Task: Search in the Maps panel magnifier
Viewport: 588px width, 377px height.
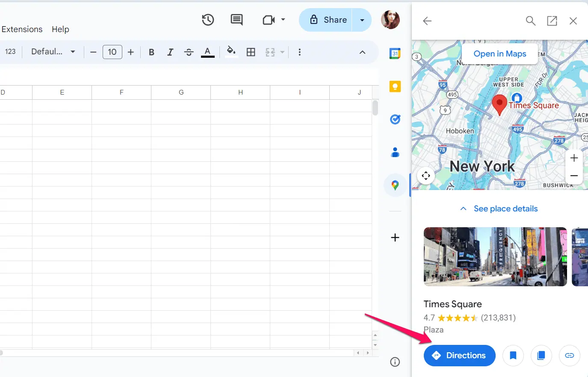Action: (531, 21)
